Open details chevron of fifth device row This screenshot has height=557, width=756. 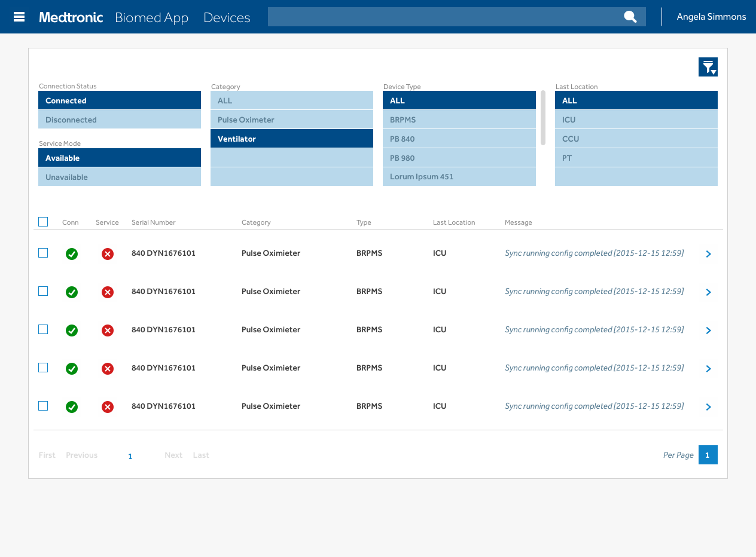tap(709, 407)
